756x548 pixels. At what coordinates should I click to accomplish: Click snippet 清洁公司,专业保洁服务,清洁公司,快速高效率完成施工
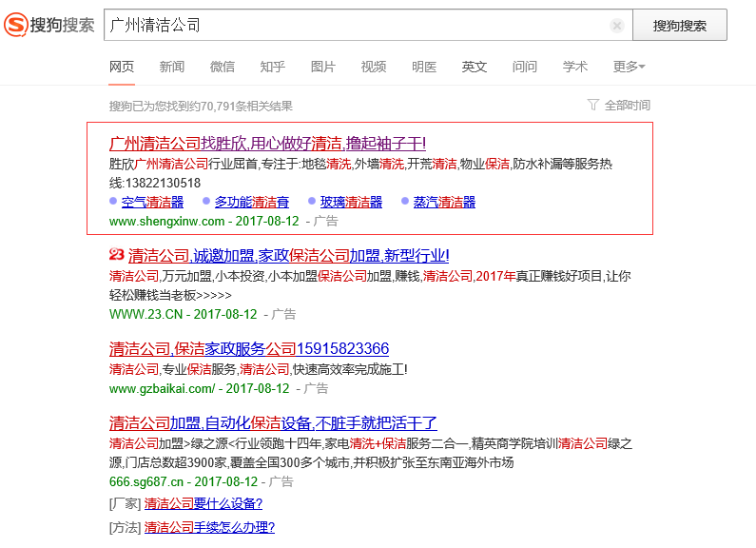tap(258, 369)
